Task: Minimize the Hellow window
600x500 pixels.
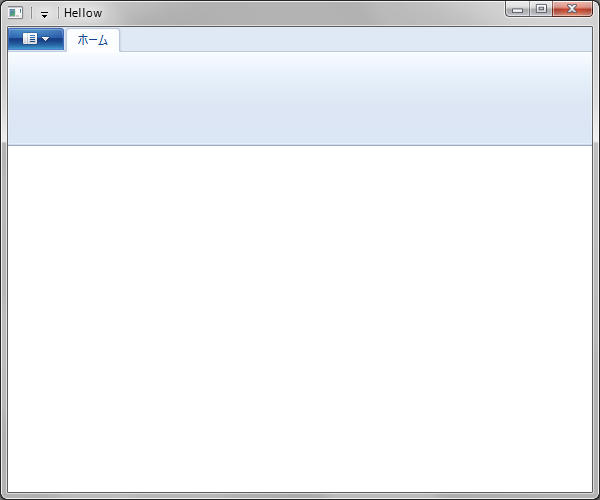Action: (x=517, y=9)
